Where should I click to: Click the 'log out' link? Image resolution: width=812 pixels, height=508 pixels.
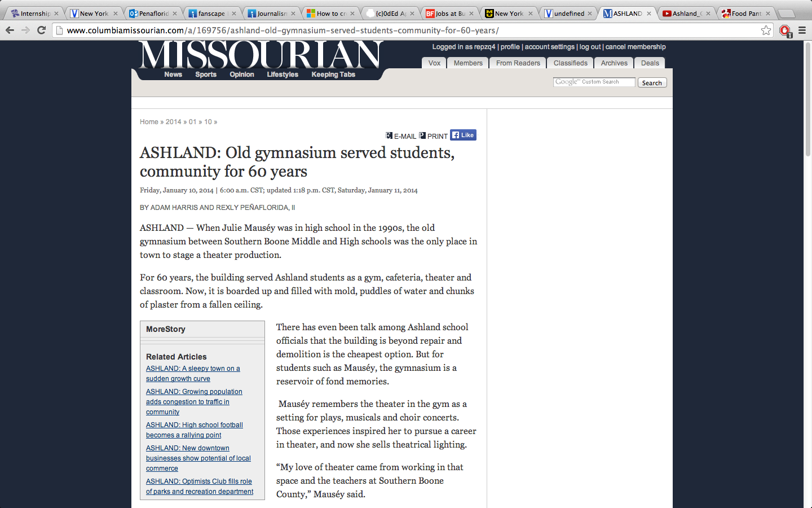[x=590, y=47]
